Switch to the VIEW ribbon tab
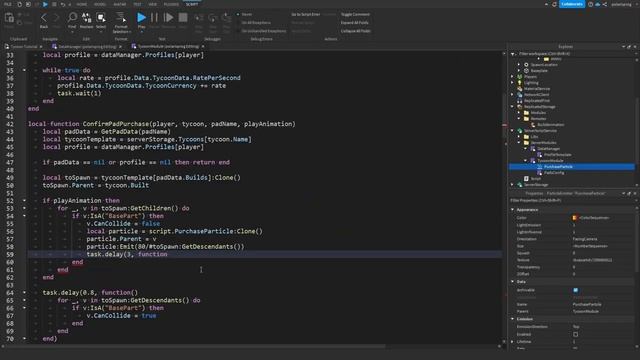 click(x=153, y=4)
